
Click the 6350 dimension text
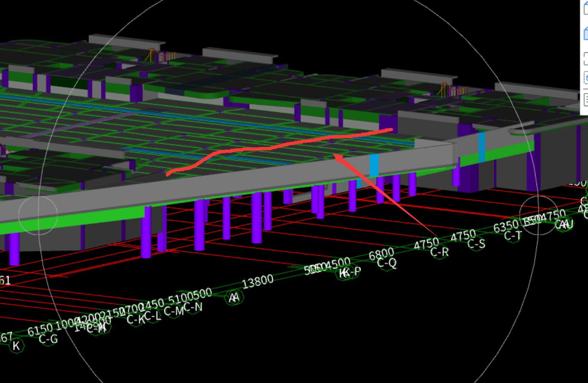[506, 226]
